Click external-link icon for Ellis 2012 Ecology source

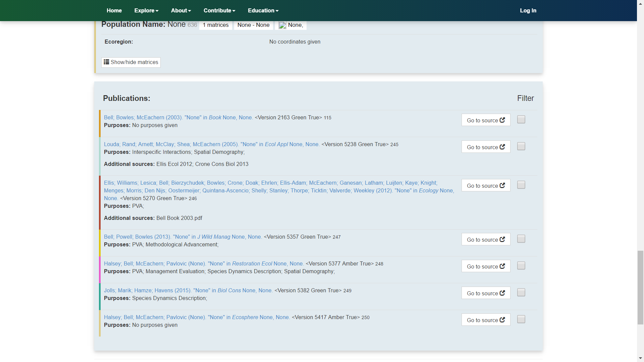pos(502,185)
